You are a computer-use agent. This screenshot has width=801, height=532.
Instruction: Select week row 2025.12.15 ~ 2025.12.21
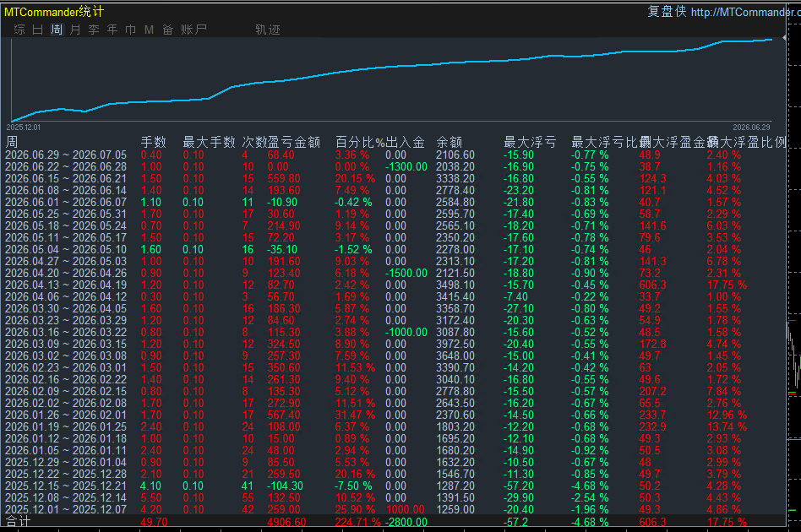394,486
